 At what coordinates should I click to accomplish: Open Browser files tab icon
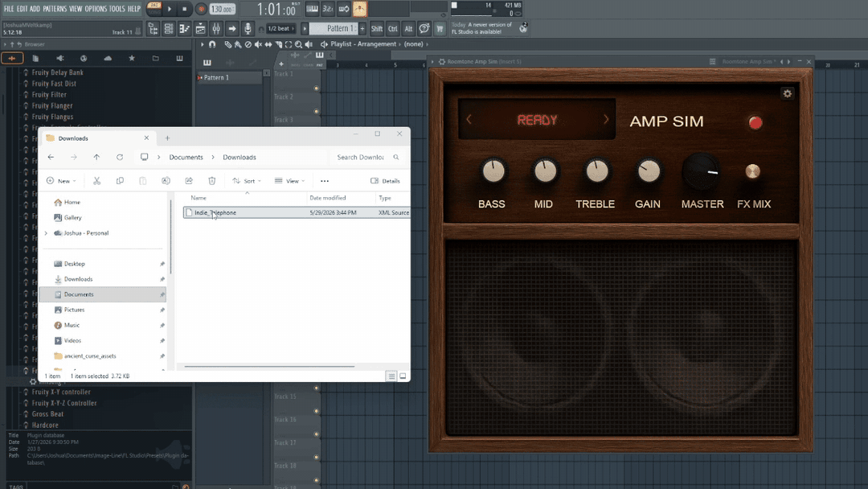pos(35,58)
